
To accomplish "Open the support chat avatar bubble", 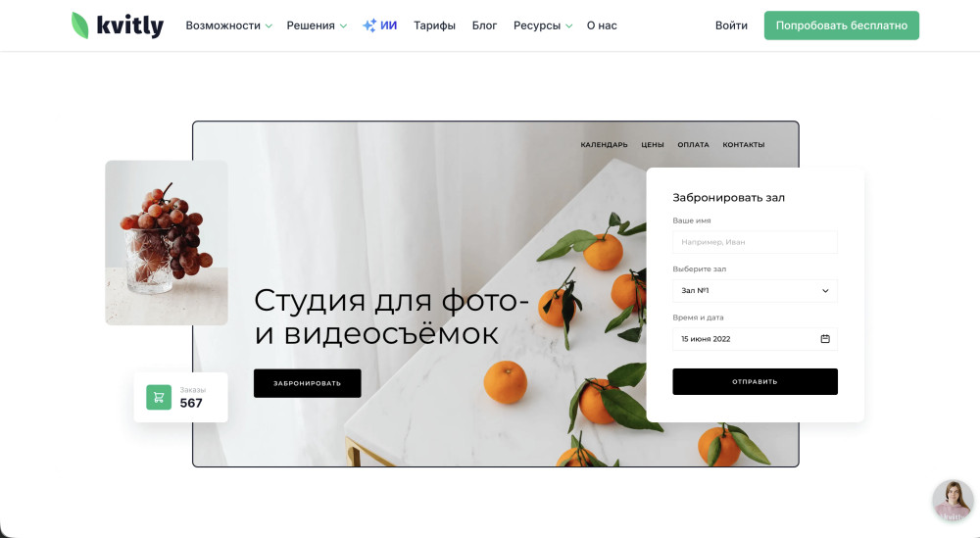I will tap(953, 501).
